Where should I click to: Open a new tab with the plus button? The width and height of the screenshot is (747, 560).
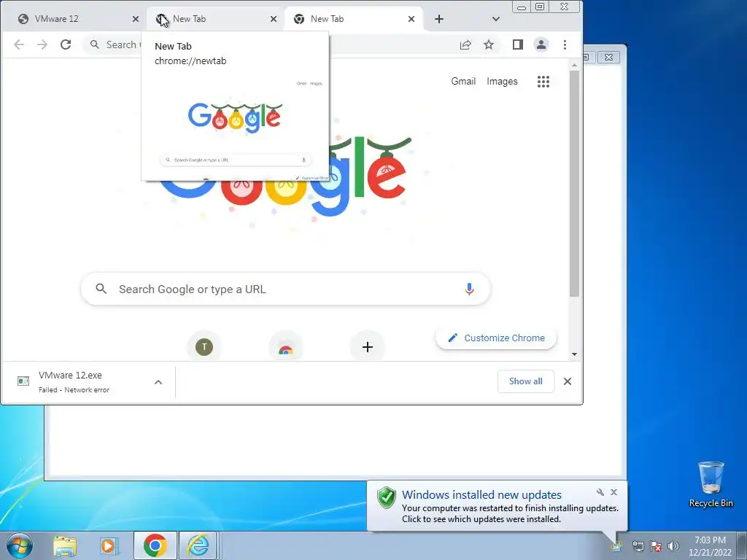click(439, 19)
